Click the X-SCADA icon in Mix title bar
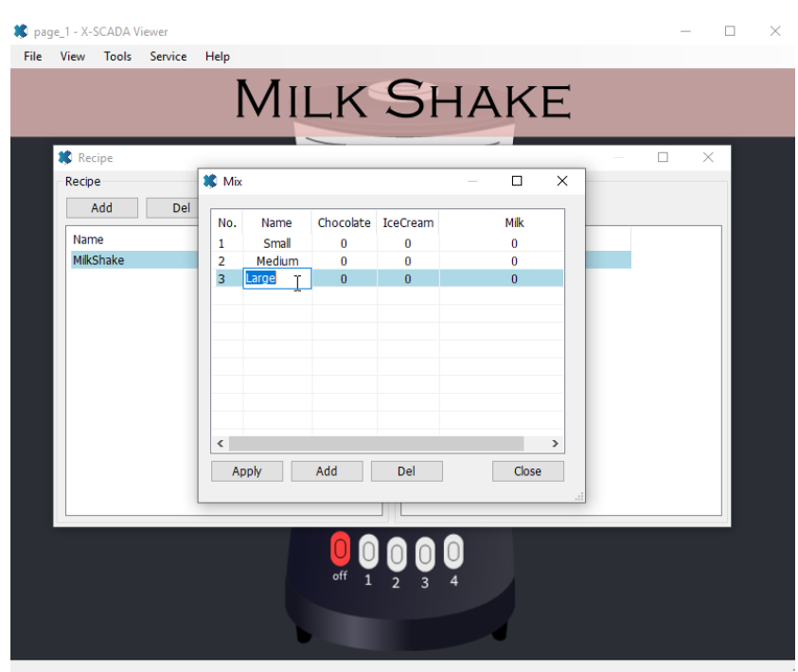Screen dimensions: 798x672 pyautogui.click(x=210, y=181)
